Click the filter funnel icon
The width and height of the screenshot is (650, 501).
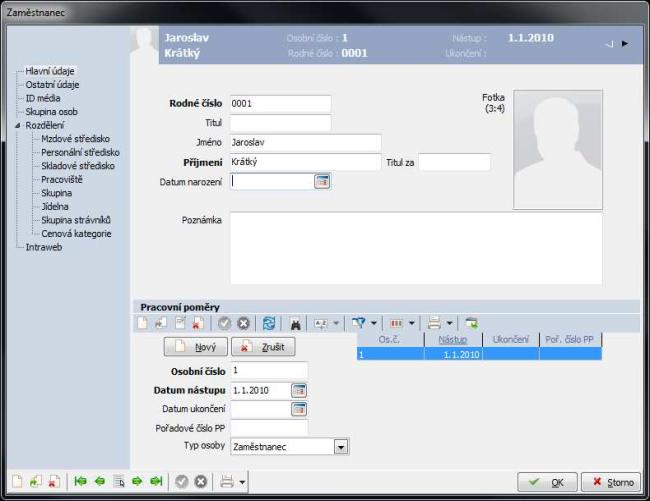point(358,323)
